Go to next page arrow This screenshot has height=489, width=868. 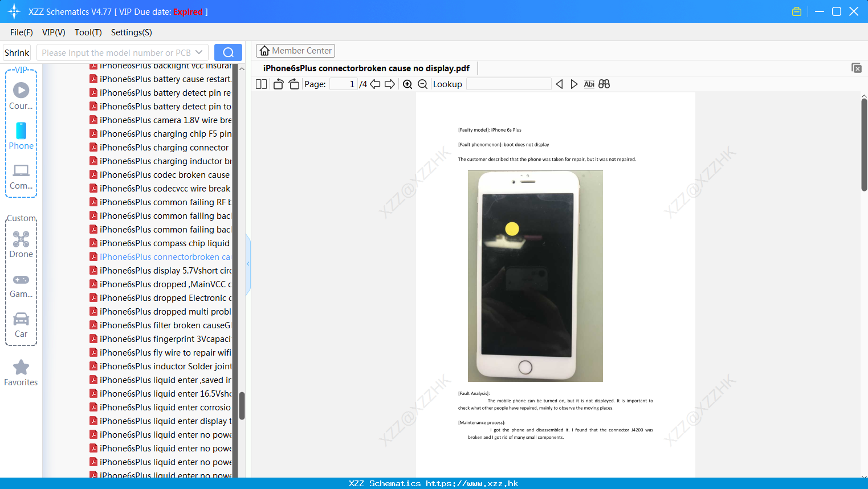(390, 84)
